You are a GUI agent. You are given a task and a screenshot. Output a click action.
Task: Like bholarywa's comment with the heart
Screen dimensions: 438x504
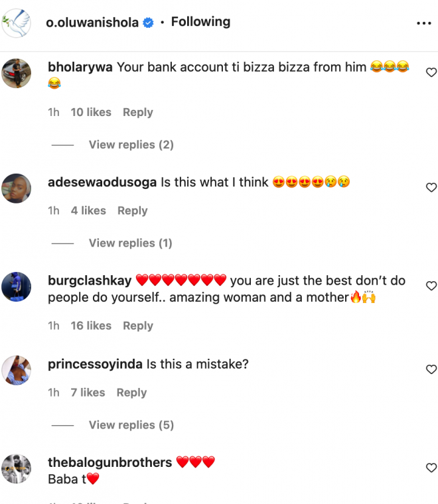coord(431,72)
